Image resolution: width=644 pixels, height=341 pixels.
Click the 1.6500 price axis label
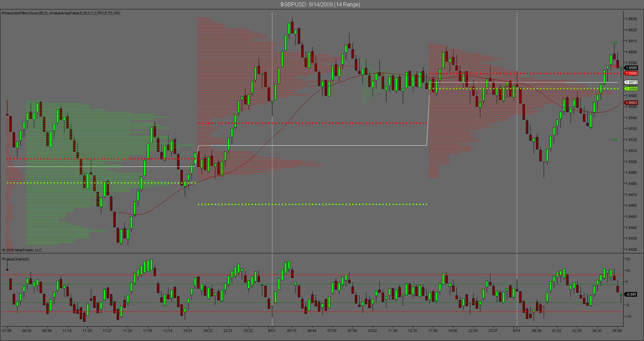tap(632, 161)
